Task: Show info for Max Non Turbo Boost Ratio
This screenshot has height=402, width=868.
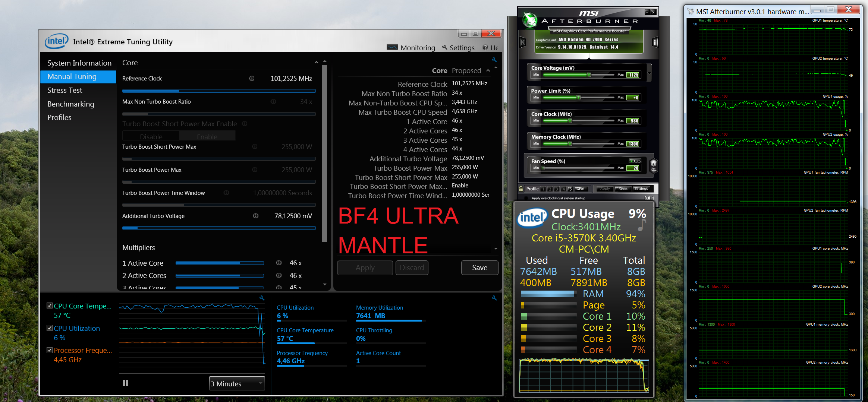Action: click(273, 101)
